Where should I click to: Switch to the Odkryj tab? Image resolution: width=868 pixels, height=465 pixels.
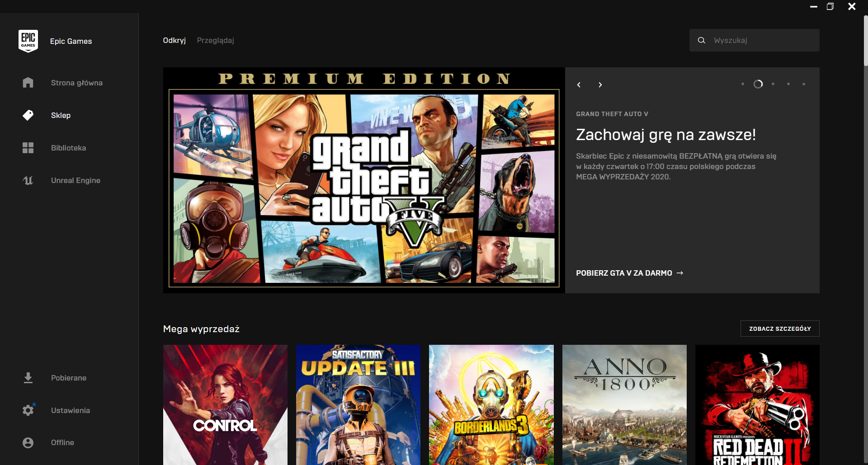click(174, 41)
